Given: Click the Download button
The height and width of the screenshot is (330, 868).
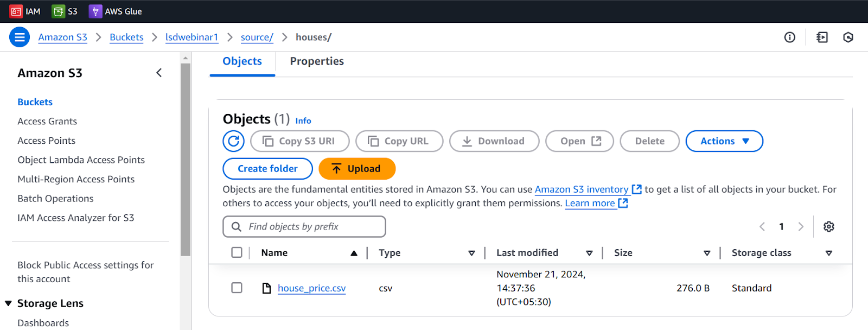Looking at the screenshot, I should (494, 141).
